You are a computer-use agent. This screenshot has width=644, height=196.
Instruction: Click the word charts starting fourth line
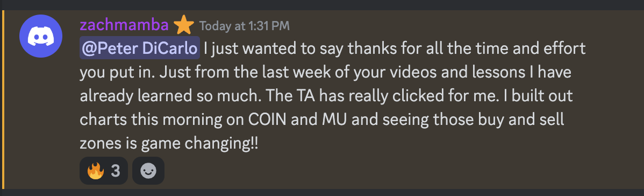coord(103,121)
